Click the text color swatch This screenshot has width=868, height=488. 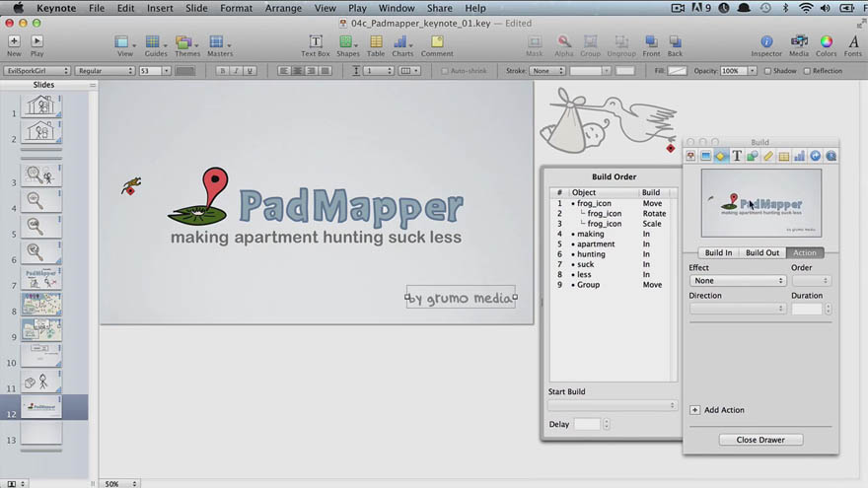[x=184, y=71]
